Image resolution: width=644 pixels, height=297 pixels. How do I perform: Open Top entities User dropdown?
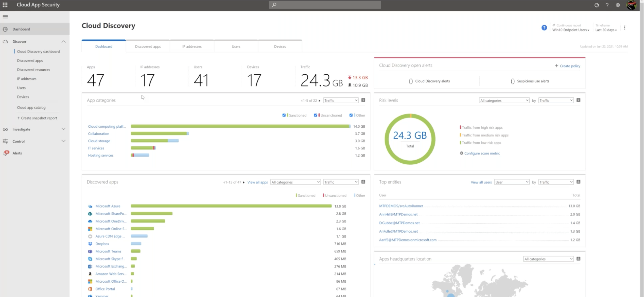point(512,182)
